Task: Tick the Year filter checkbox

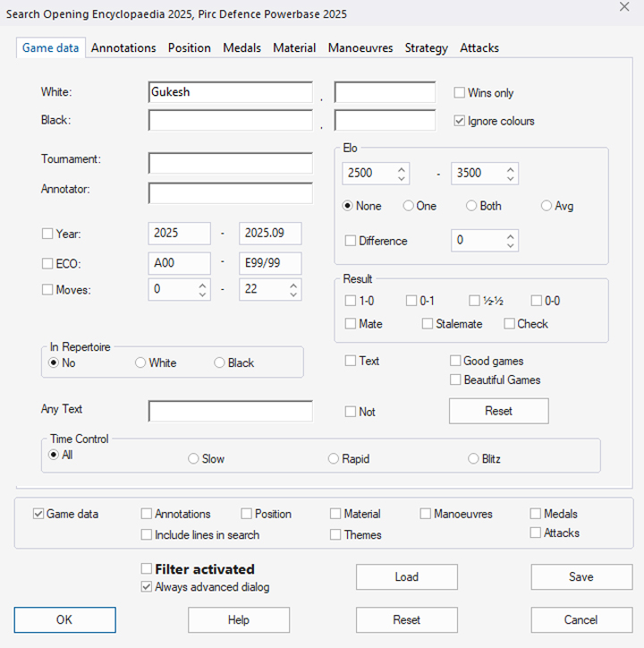Action: point(47,234)
